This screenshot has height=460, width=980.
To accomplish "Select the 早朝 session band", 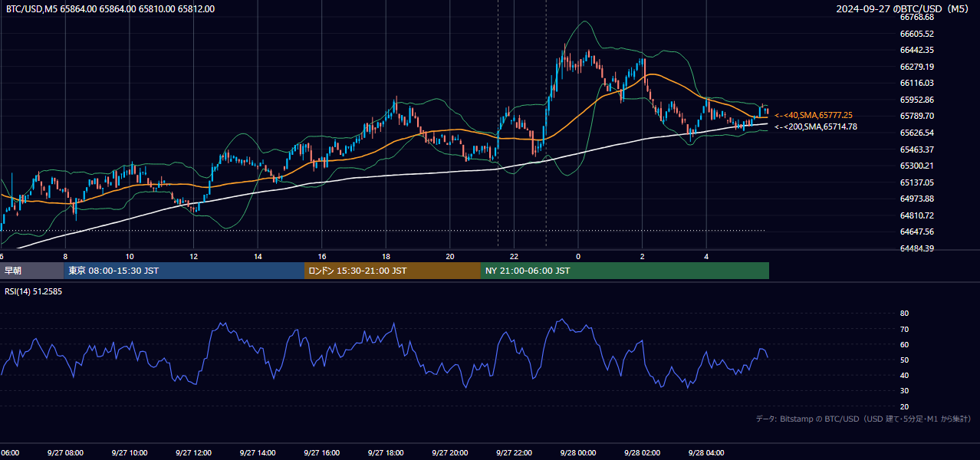I will [32, 271].
